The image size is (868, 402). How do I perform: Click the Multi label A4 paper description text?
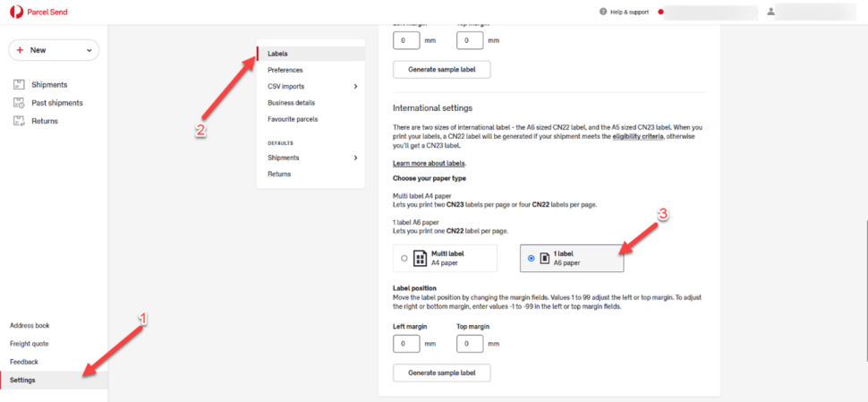[494, 204]
